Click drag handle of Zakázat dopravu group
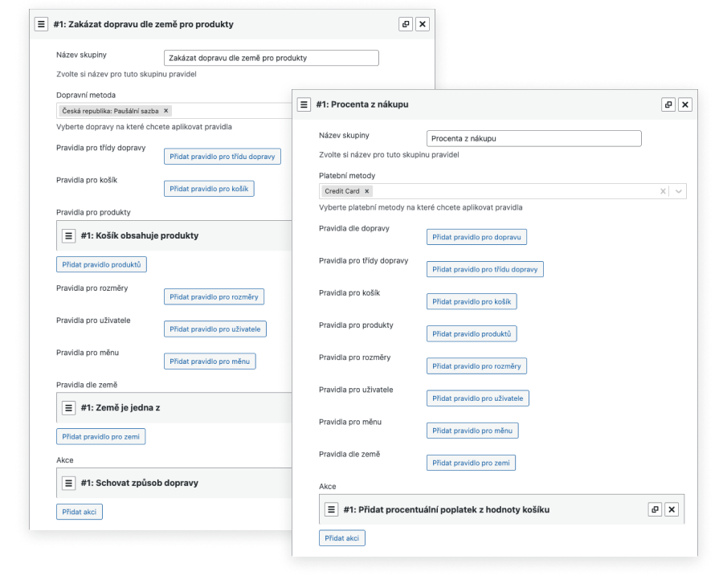 coord(42,24)
